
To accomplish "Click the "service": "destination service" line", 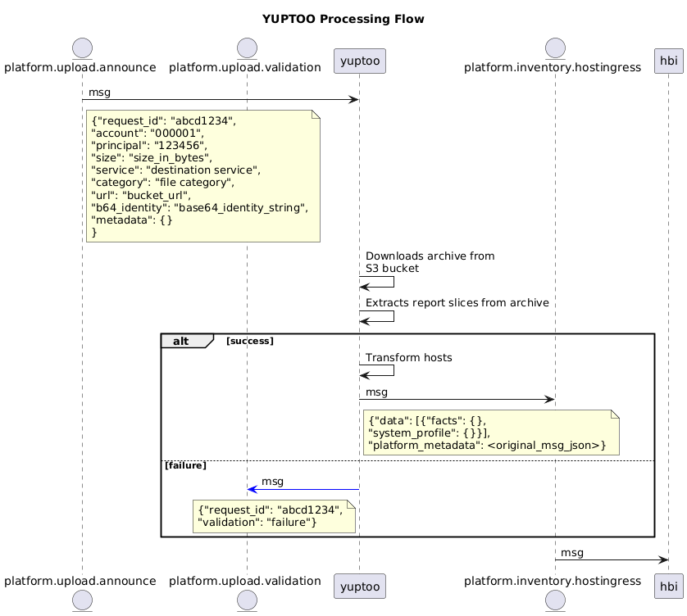I will tap(175, 170).
